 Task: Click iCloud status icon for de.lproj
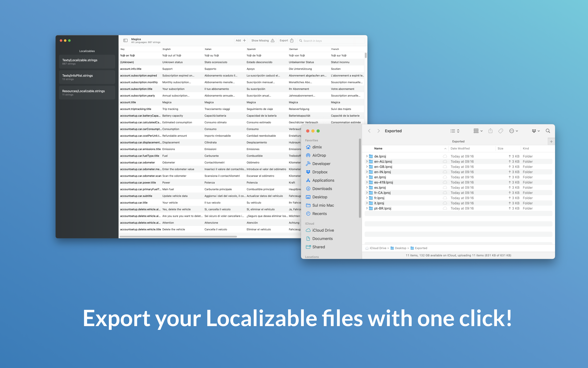point(445,156)
